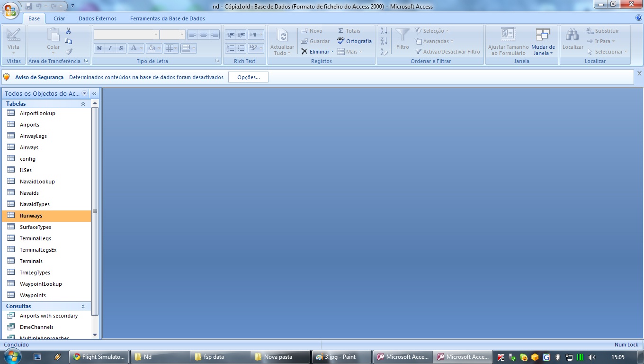Image resolution: width=644 pixels, height=364 pixels.
Task: Open the Ferramentas da Base de Dados tab
Action: [168, 18]
